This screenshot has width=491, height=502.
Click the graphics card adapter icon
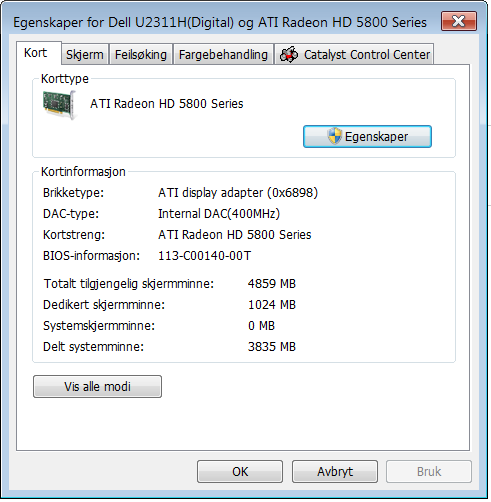point(60,105)
